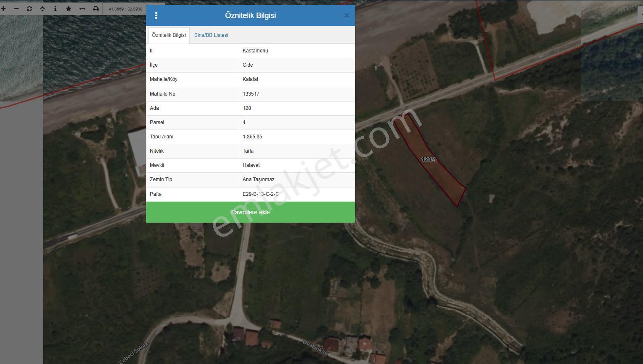Open the three-dot menu in the dialog header
The height and width of the screenshot is (364, 643).
click(x=156, y=16)
